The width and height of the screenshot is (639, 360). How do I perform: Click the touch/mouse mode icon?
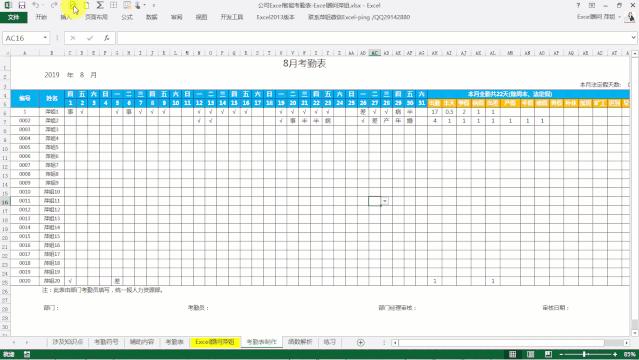coord(138,5)
